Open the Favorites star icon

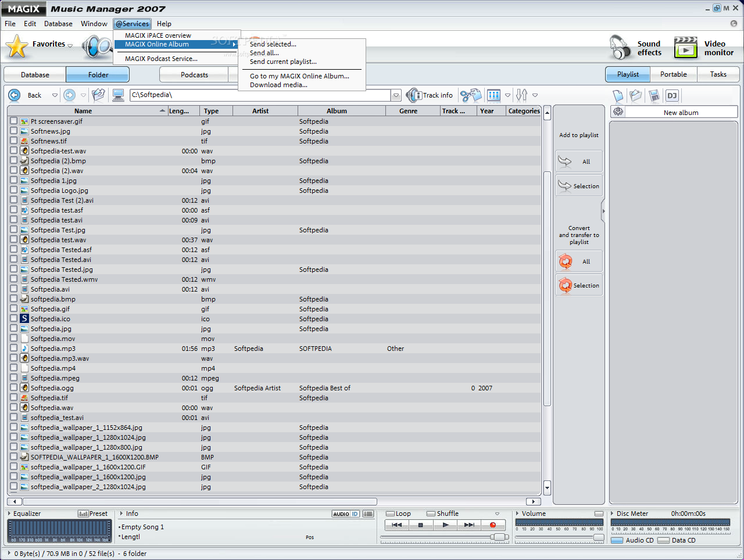pos(17,46)
